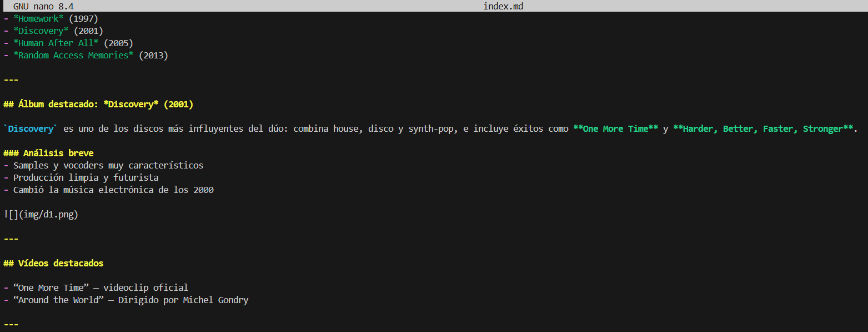Place cursor on "Michel Gondry" text

click(215, 300)
